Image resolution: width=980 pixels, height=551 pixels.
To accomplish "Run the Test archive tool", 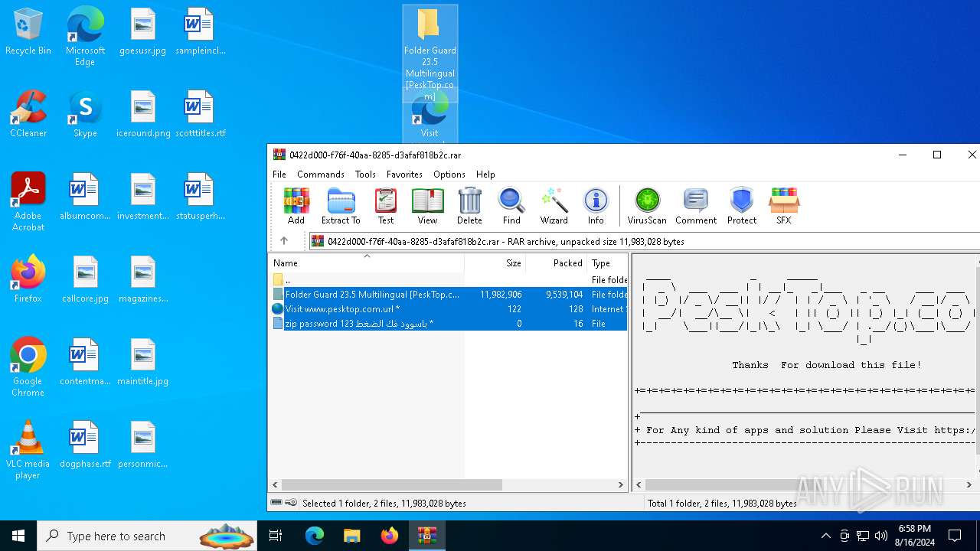I will click(x=386, y=206).
